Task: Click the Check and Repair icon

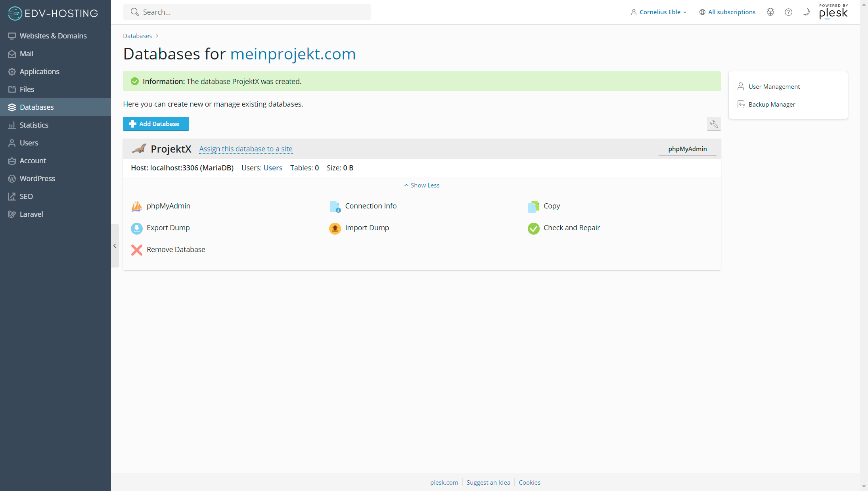Action: 533,228
